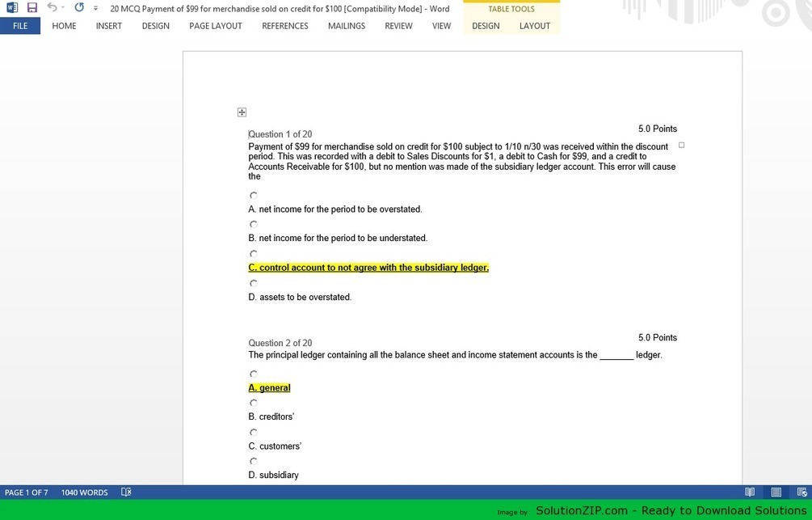Expand the Undo history dropdown arrow
Screen dimensions: 812x520
[63, 8]
